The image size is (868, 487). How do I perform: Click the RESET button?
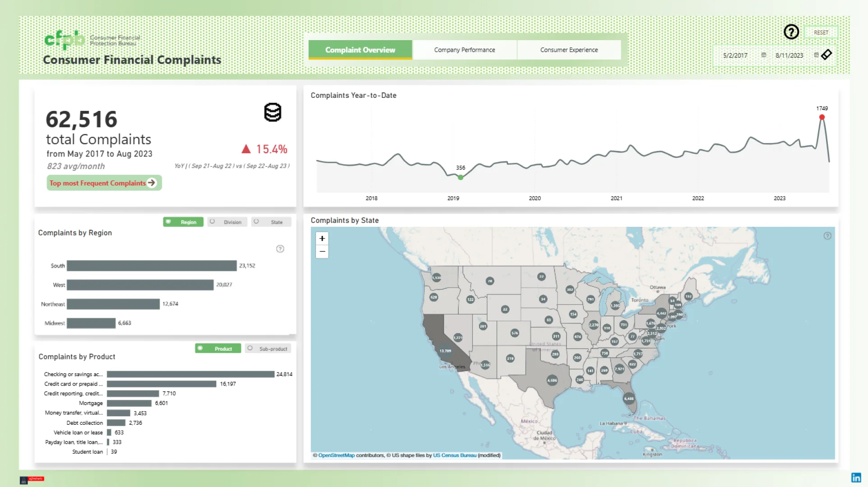click(x=821, y=32)
